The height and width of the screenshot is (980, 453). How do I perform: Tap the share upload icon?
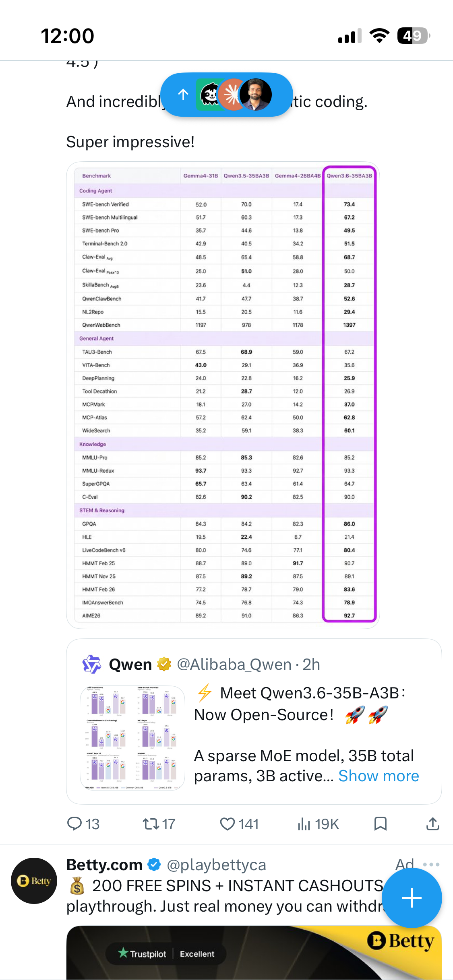[x=433, y=824]
